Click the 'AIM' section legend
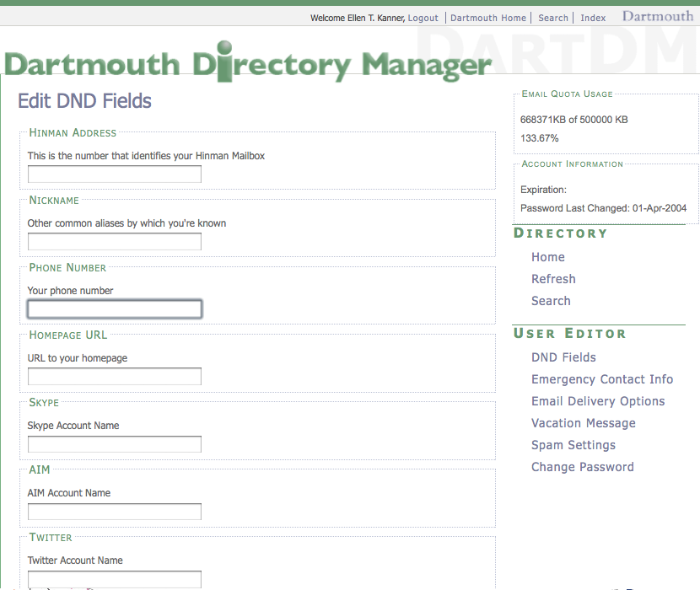The image size is (700, 590). (40, 470)
